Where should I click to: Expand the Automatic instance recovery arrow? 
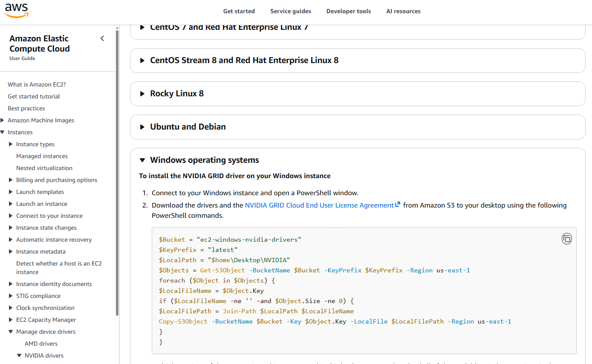11,240
